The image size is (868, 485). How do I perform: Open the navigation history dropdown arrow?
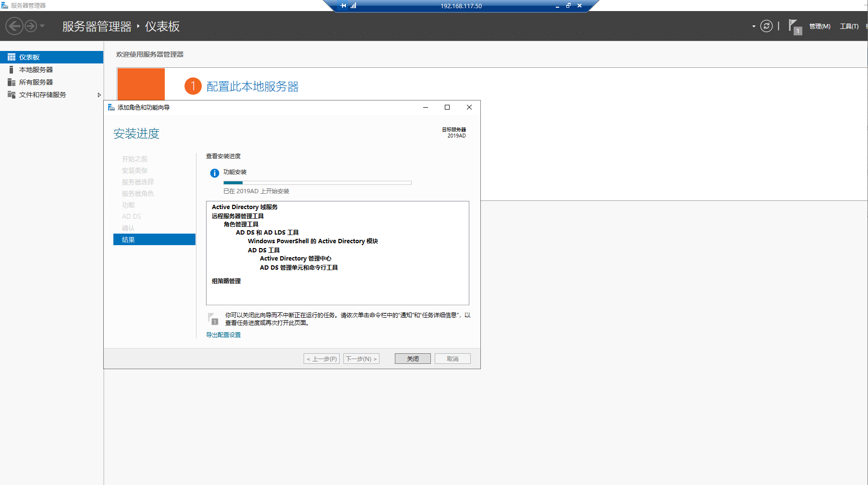click(x=42, y=26)
